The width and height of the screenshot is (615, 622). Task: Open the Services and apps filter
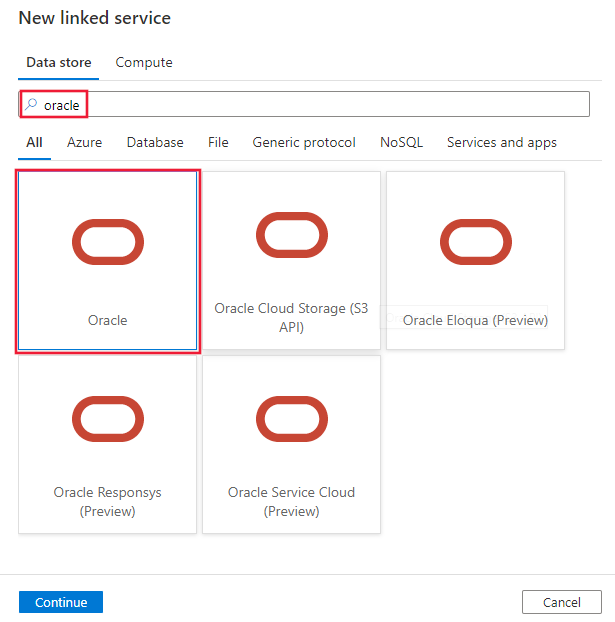(502, 142)
